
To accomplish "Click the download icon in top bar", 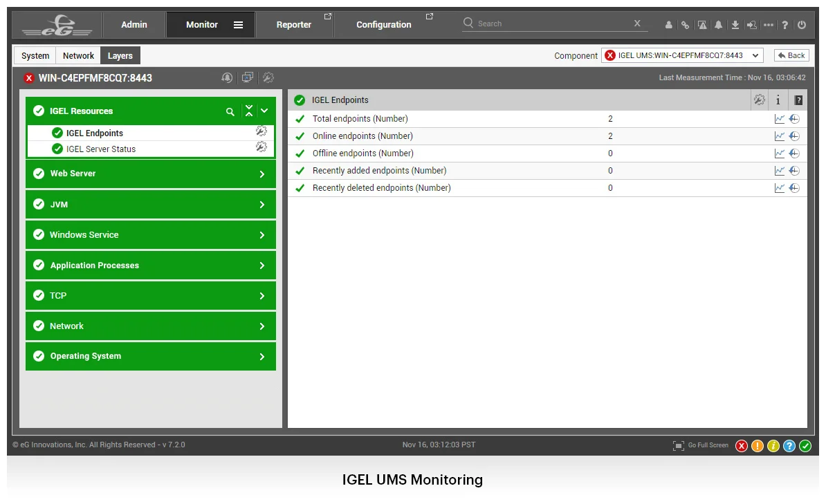I will coord(735,25).
